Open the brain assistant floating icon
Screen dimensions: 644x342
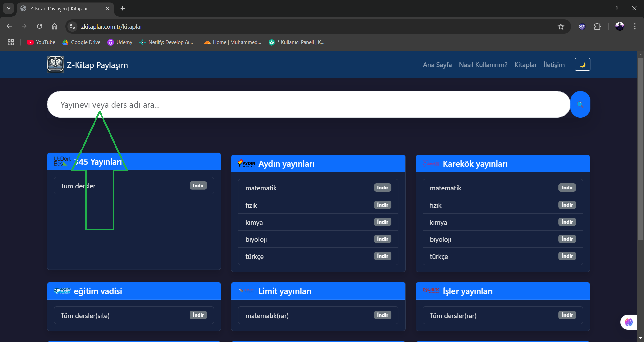(x=628, y=322)
